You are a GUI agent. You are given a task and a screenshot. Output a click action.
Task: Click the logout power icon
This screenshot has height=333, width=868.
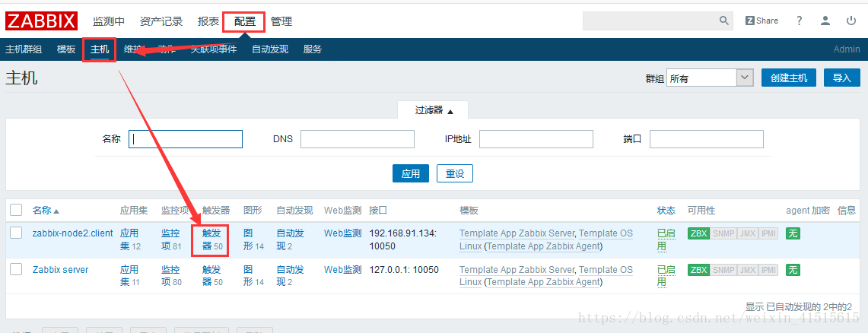click(851, 21)
